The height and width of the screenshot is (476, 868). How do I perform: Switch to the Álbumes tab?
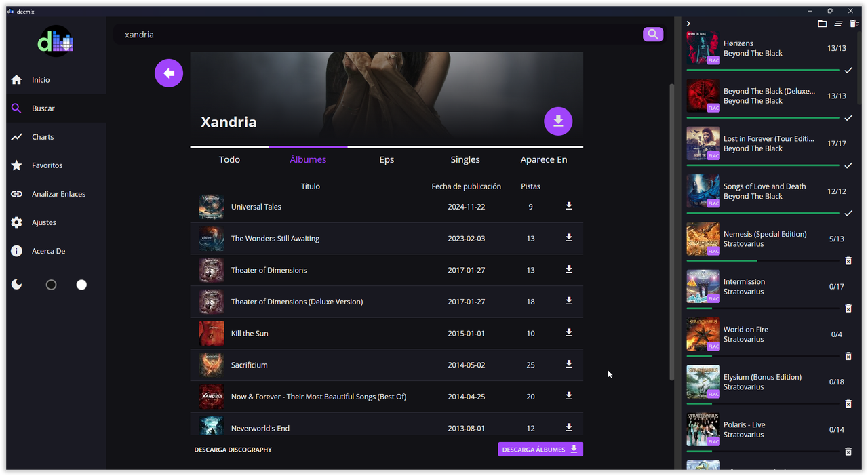pos(308,159)
